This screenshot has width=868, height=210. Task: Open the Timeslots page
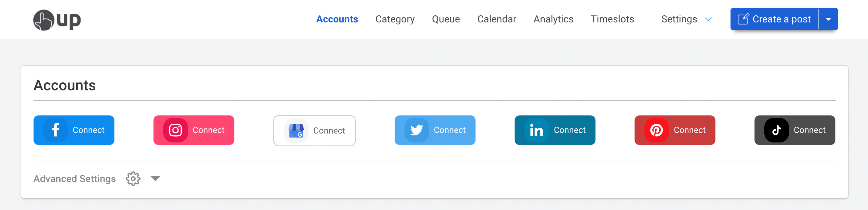pos(612,19)
